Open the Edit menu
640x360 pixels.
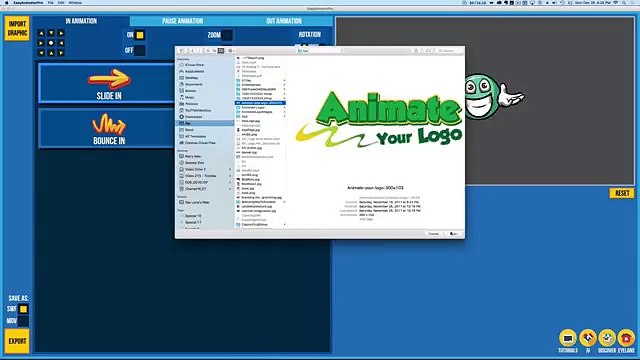point(61,2)
